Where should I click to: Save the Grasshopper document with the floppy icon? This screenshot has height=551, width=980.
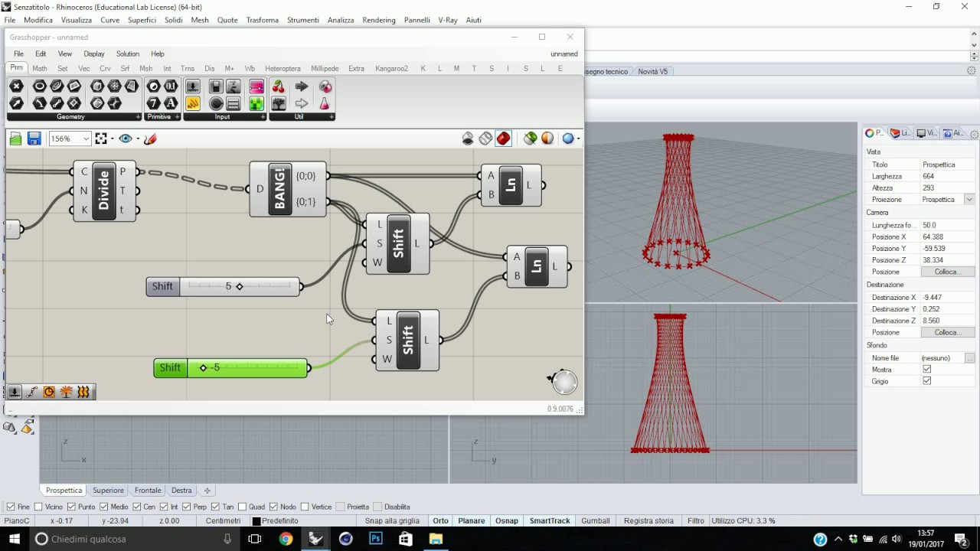pos(34,139)
